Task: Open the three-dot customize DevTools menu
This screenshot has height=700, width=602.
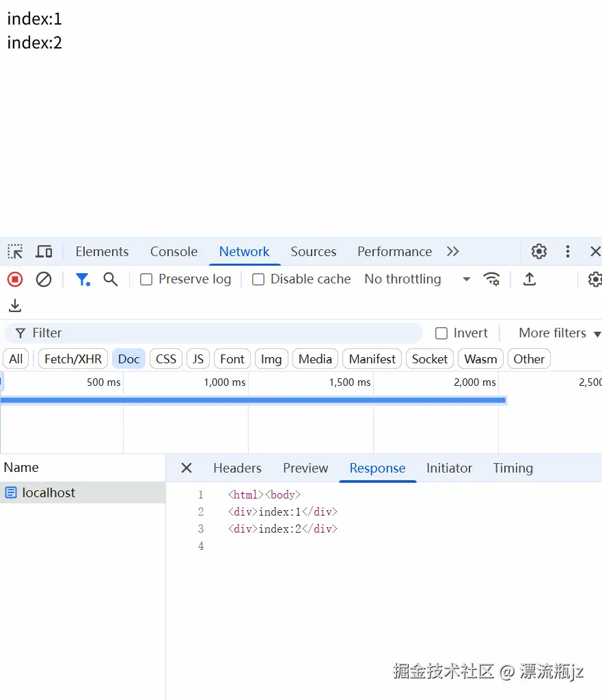Action: point(568,251)
